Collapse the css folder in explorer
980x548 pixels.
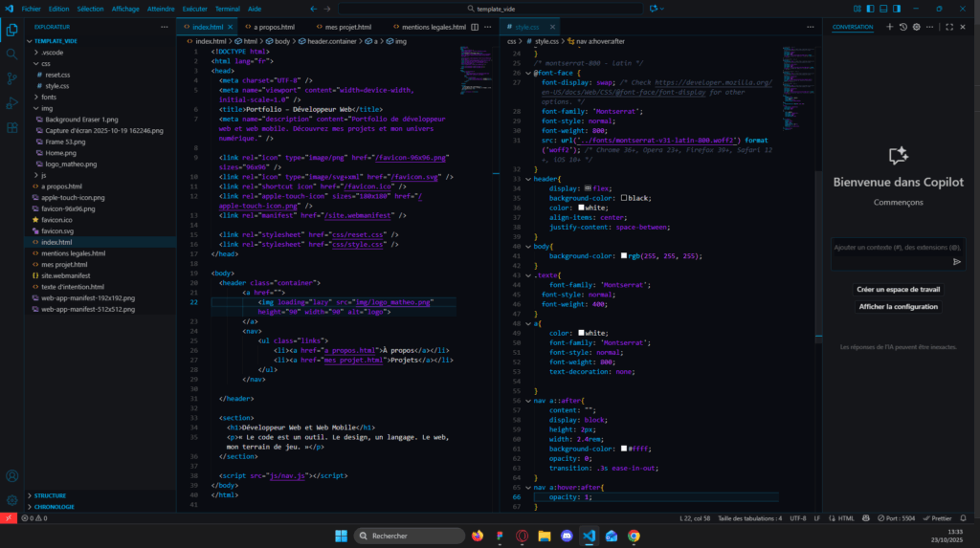pyautogui.click(x=46, y=63)
